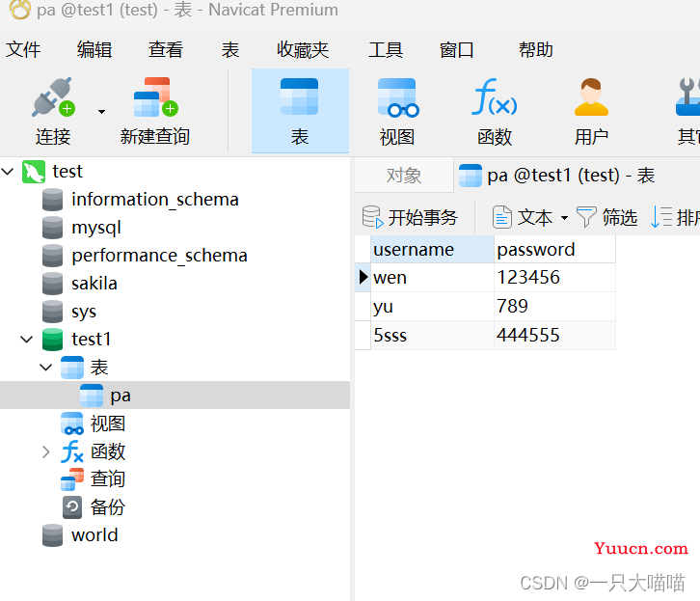Collapse the test connection chevron
The height and width of the screenshot is (601, 700).
pyautogui.click(x=8, y=172)
